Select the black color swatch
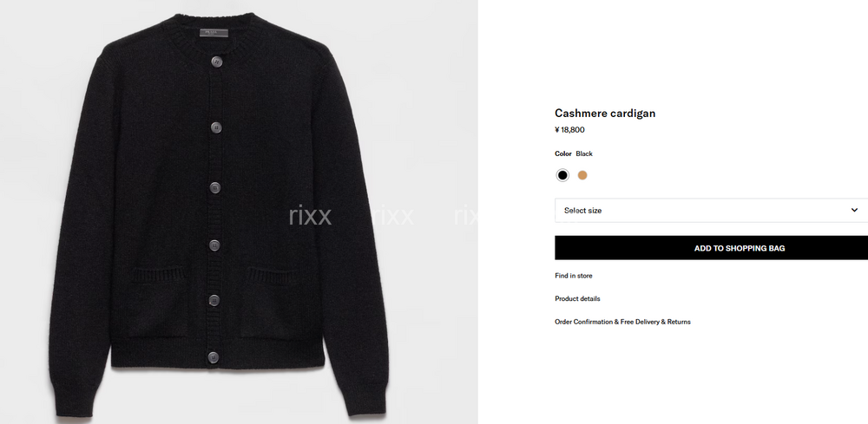Screen dimensions: 868x424 click(x=562, y=175)
